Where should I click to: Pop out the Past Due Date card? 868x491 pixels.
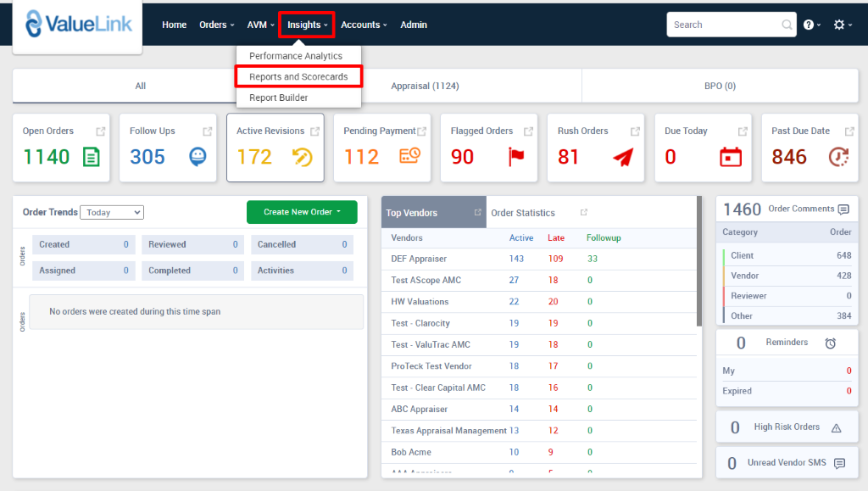pyautogui.click(x=849, y=131)
